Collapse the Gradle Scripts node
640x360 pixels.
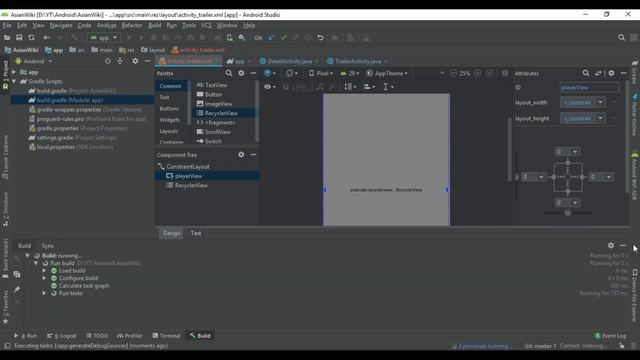pos(15,81)
